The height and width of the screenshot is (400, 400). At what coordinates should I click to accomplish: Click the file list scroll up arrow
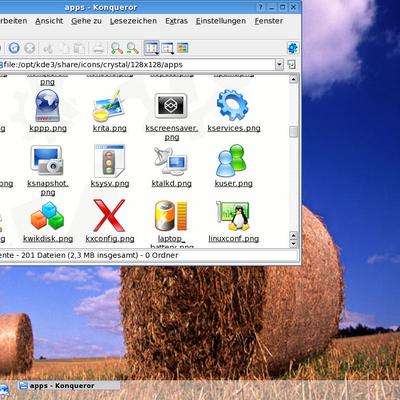tap(293, 79)
